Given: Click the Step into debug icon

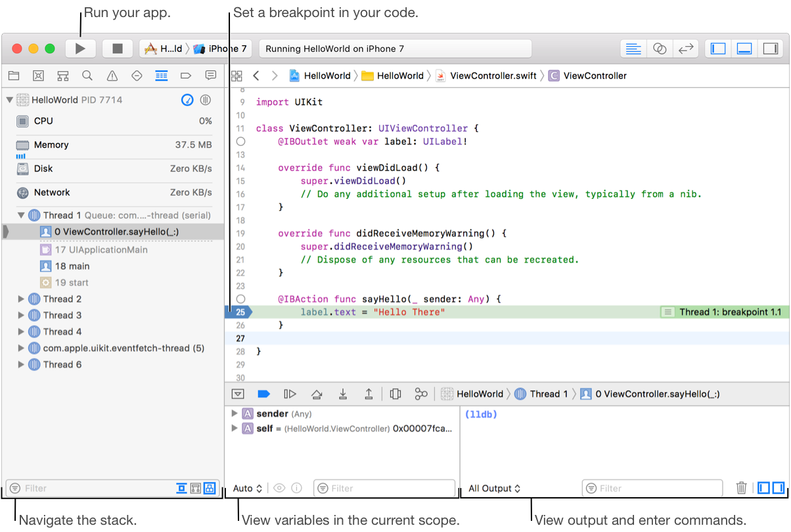Looking at the screenshot, I should 343,394.
